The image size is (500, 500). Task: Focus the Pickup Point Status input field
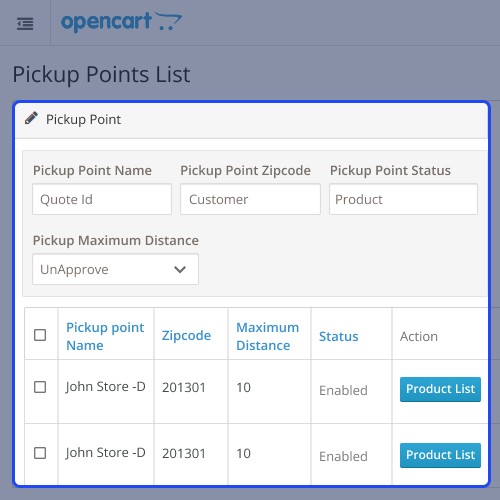tap(403, 199)
